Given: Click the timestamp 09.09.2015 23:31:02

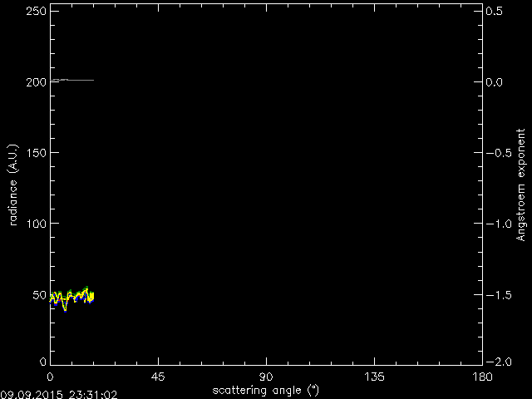Looking at the screenshot, I should click(x=59, y=395).
